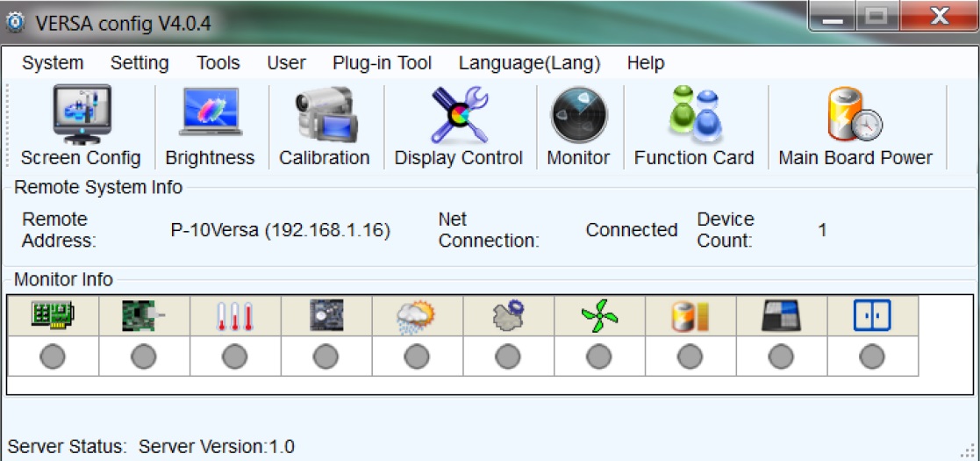The image size is (980, 461).
Task: Click status indicator under sending card icon
Action: tap(53, 357)
